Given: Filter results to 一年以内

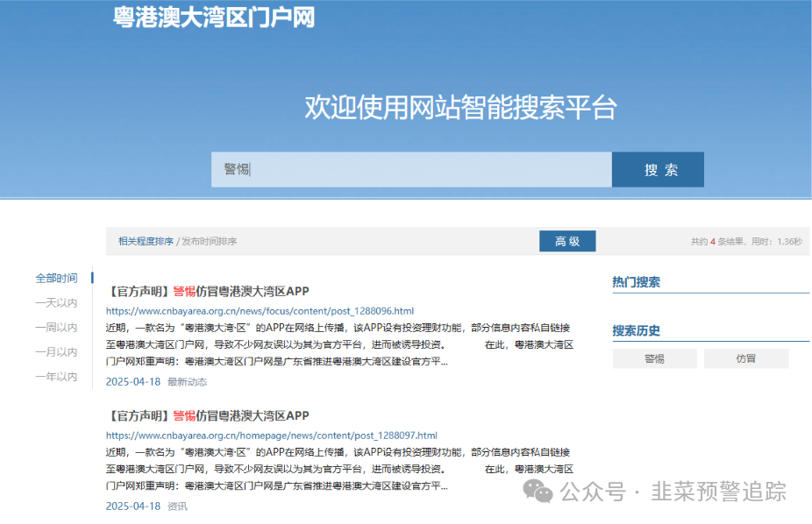Looking at the screenshot, I should tap(56, 377).
